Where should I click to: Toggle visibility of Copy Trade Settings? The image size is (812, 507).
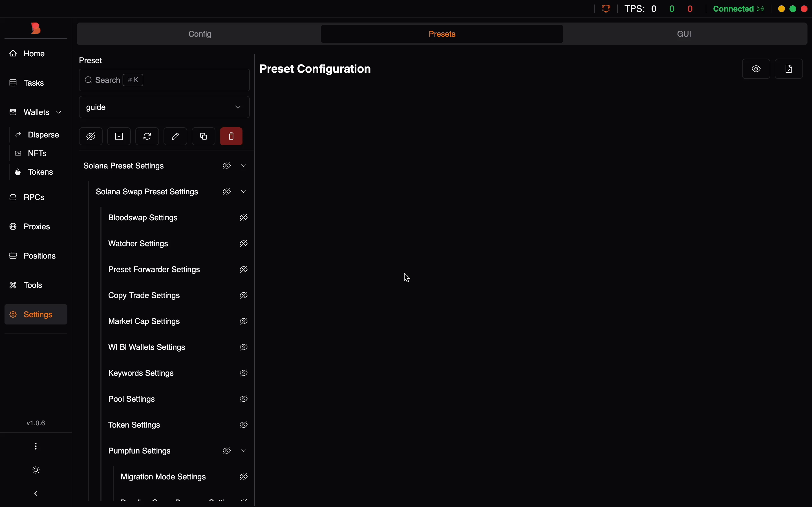coord(244,295)
